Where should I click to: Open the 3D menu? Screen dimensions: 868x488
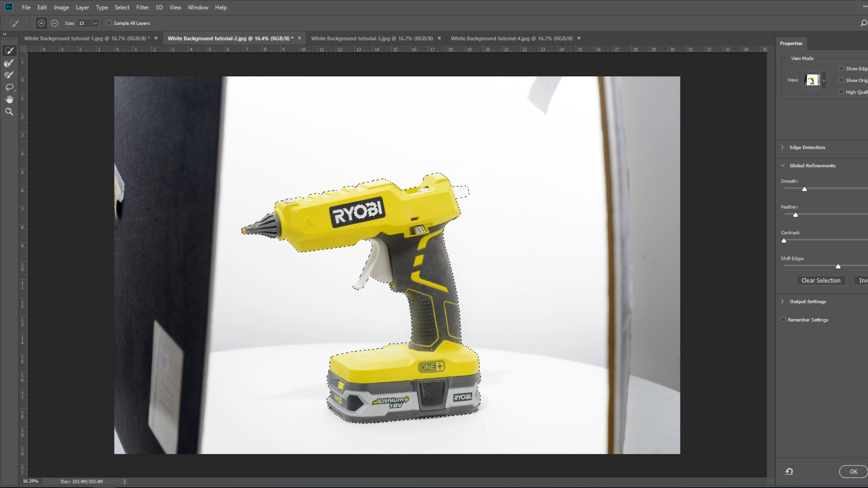(159, 7)
